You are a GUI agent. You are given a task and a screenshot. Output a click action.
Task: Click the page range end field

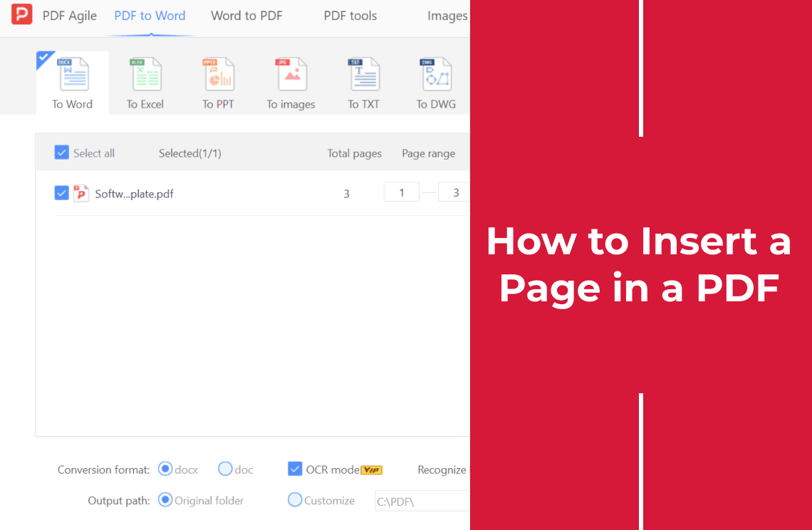click(x=454, y=193)
